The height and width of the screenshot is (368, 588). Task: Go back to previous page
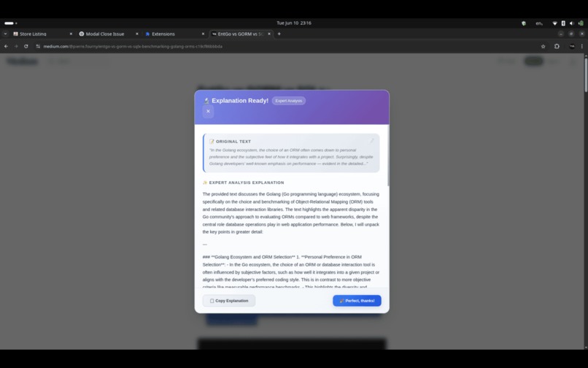(6, 47)
